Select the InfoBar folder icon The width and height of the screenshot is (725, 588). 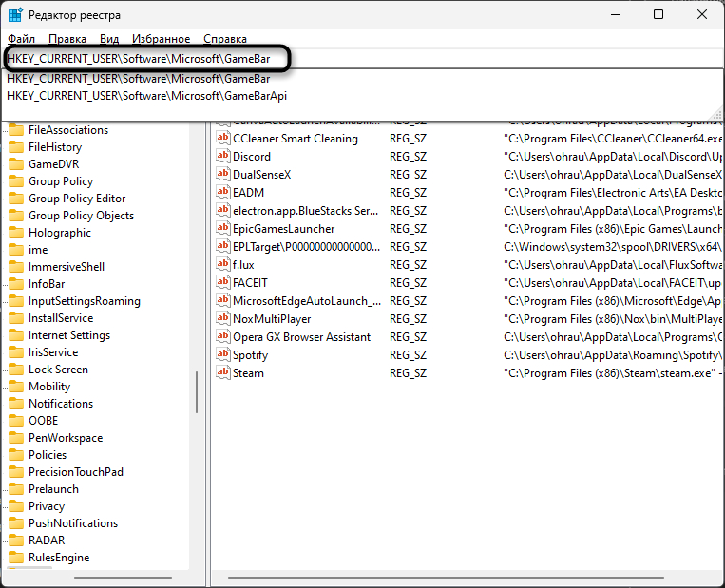click(x=16, y=284)
